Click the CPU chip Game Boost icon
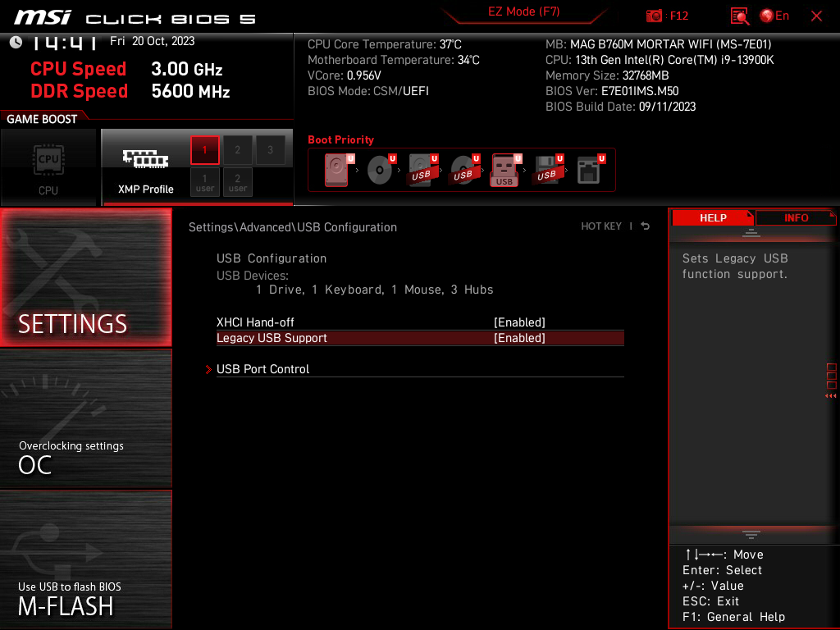 [x=48, y=160]
